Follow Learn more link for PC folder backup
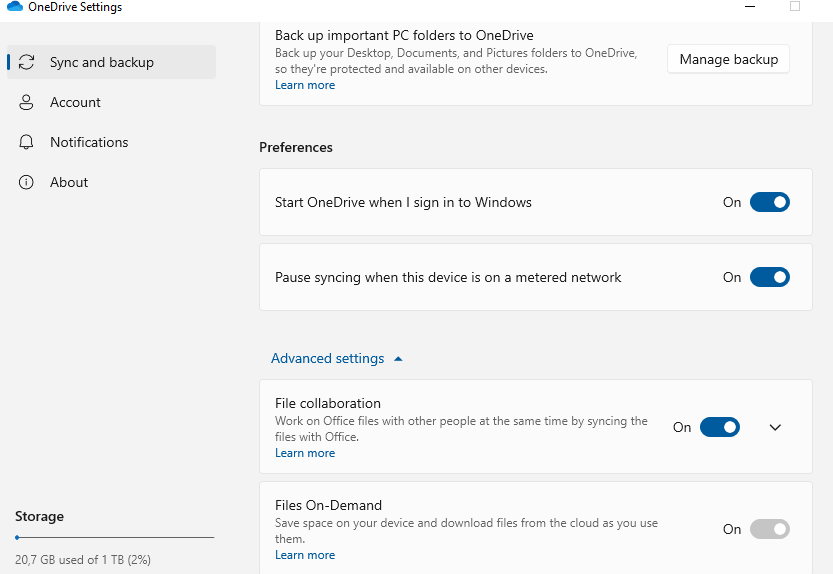This screenshot has width=833, height=574. [305, 85]
